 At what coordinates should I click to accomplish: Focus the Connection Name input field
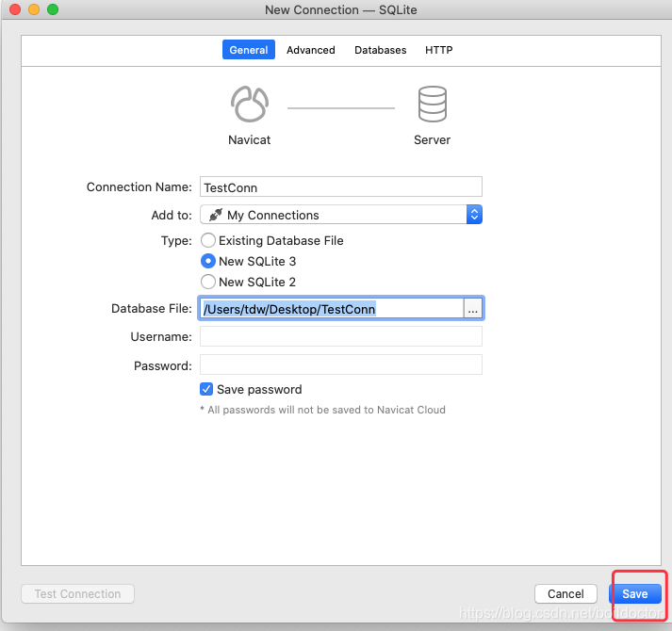(341, 186)
